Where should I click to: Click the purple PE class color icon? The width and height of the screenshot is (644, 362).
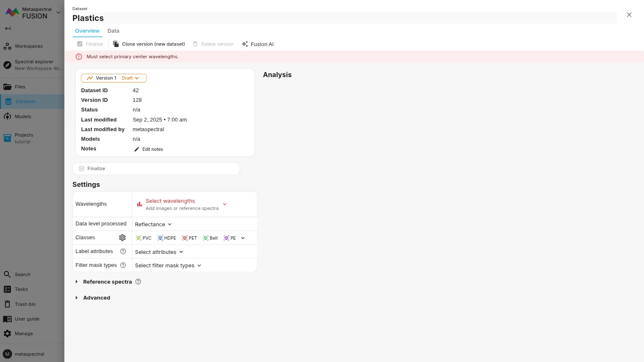226,238
